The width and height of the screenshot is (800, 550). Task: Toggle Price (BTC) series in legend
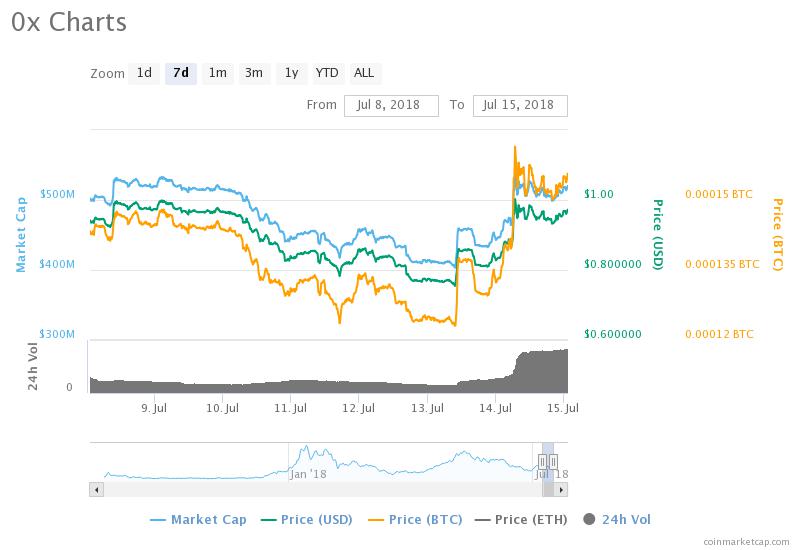415,519
